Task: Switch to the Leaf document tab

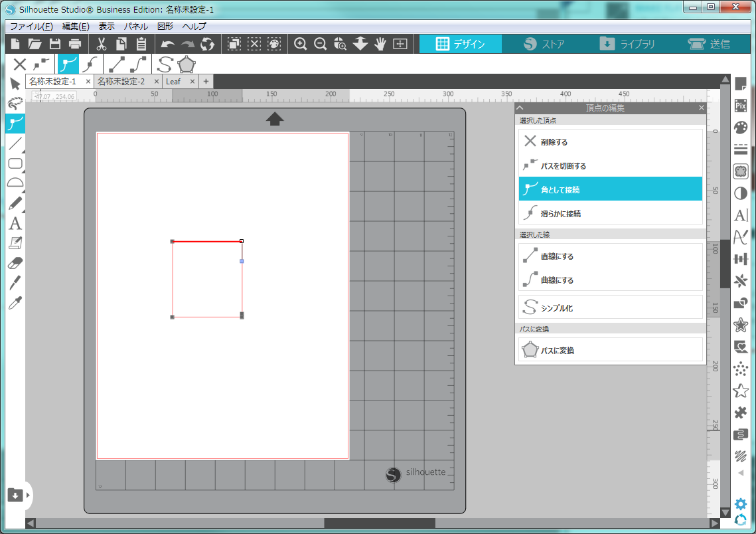Action: click(173, 81)
